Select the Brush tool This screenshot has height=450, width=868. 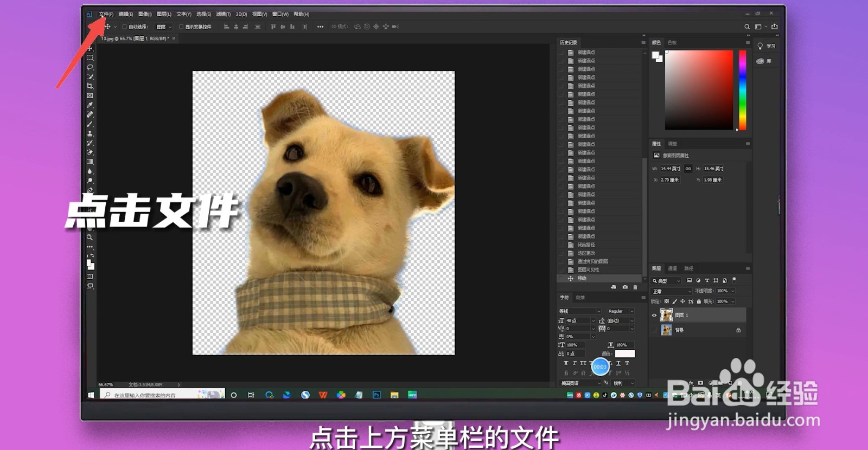(90, 124)
